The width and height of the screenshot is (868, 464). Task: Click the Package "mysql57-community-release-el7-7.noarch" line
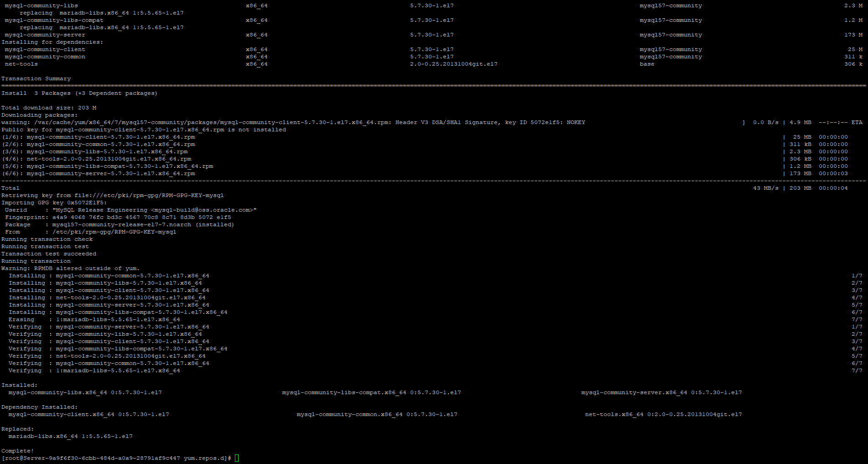tap(120, 224)
